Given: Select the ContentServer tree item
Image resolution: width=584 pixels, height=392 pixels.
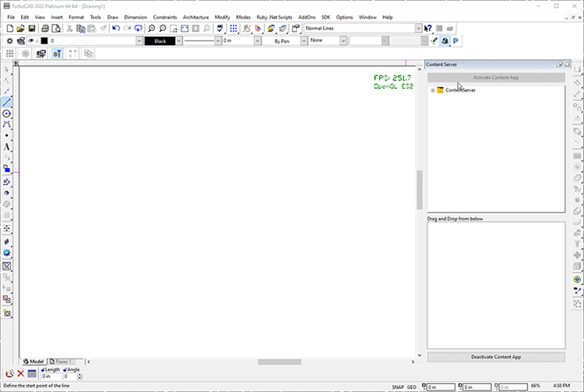Looking at the screenshot, I should coord(460,90).
